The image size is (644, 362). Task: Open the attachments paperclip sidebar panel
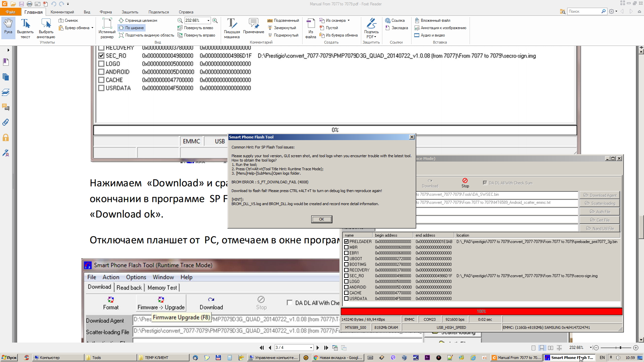pyautogui.click(x=6, y=122)
